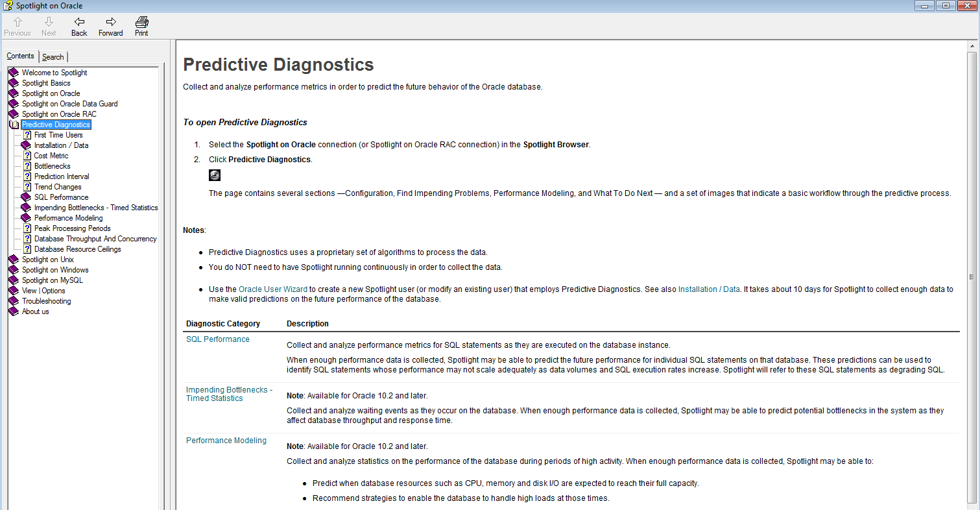Follow the Impending Bottlenecks - Timed Statistics table link
The height and width of the screenshot is (510, 980).
[229, 394]
